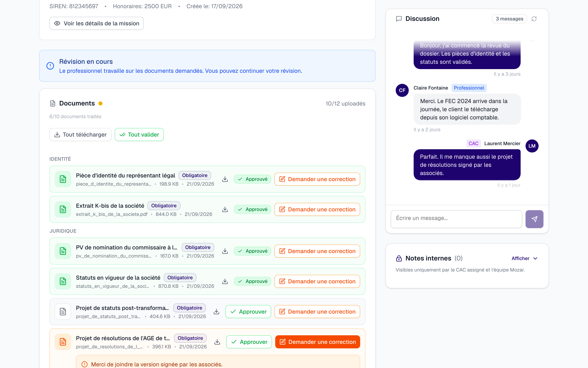Click the 3 messages badge
The width and height of the screenshot is (588, 368).
[509, 19]
